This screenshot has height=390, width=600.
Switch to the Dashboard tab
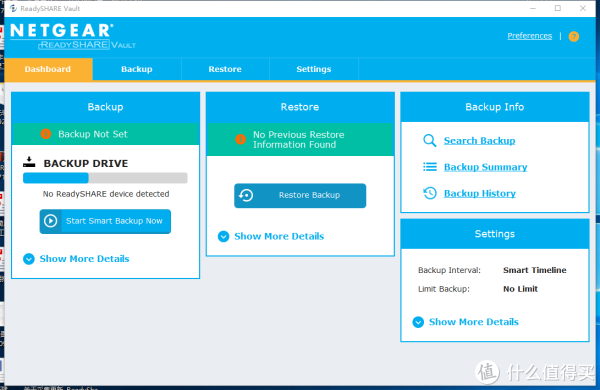point(48,69)
